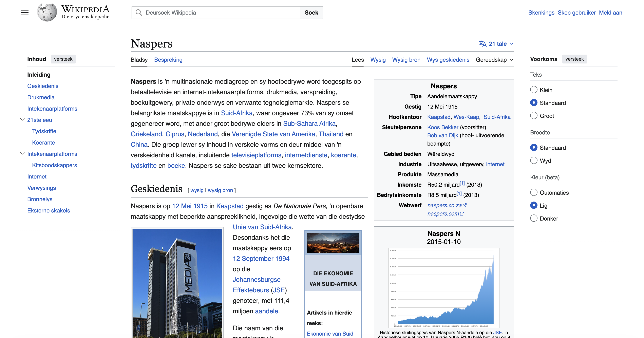Open the Naspers N share price chart
Screen dimensions: 644x338
pos(444,288)
